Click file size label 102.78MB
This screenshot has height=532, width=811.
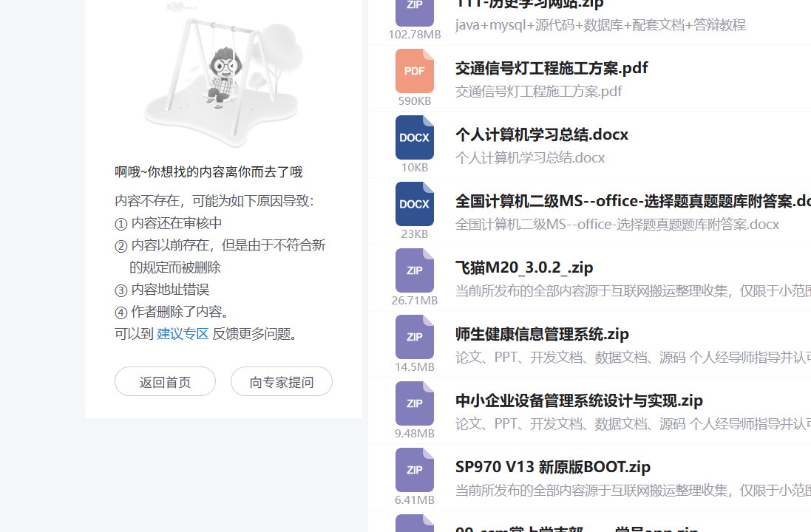click(x=414, y=35)
